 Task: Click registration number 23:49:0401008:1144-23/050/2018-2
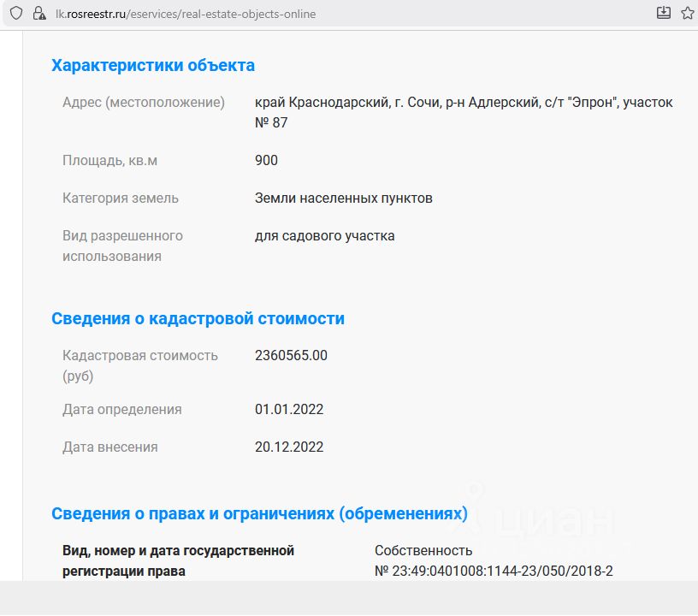click(x=494, y=571)
